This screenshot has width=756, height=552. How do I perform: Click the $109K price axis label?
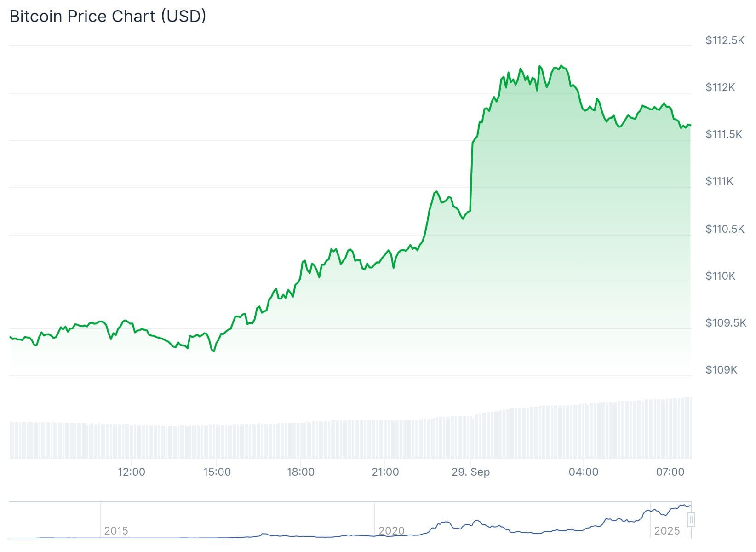721,370
